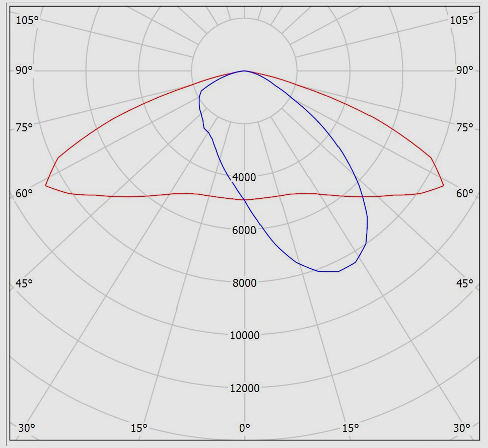
Task: Select the 8000 intensity label
Action: [x=245, y=283]
